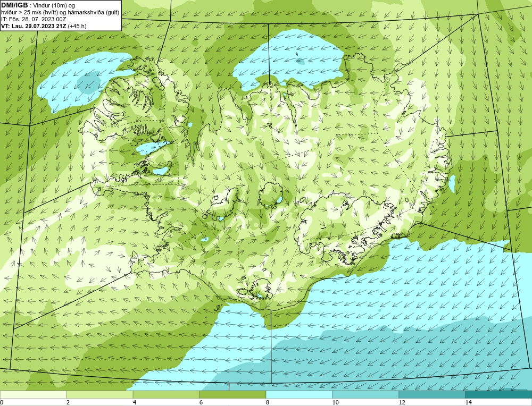
Task: Click the legend scale label "12"
Action: [402, 402]
